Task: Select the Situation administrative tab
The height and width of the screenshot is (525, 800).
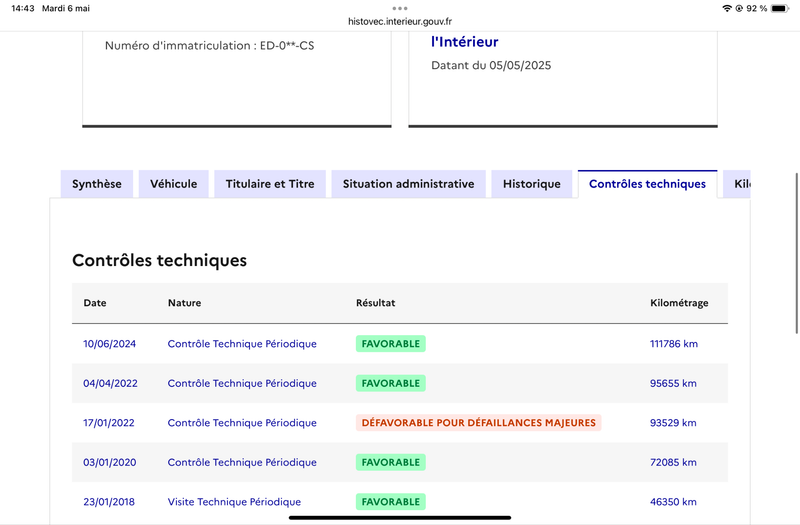Action: coord(409,184)
